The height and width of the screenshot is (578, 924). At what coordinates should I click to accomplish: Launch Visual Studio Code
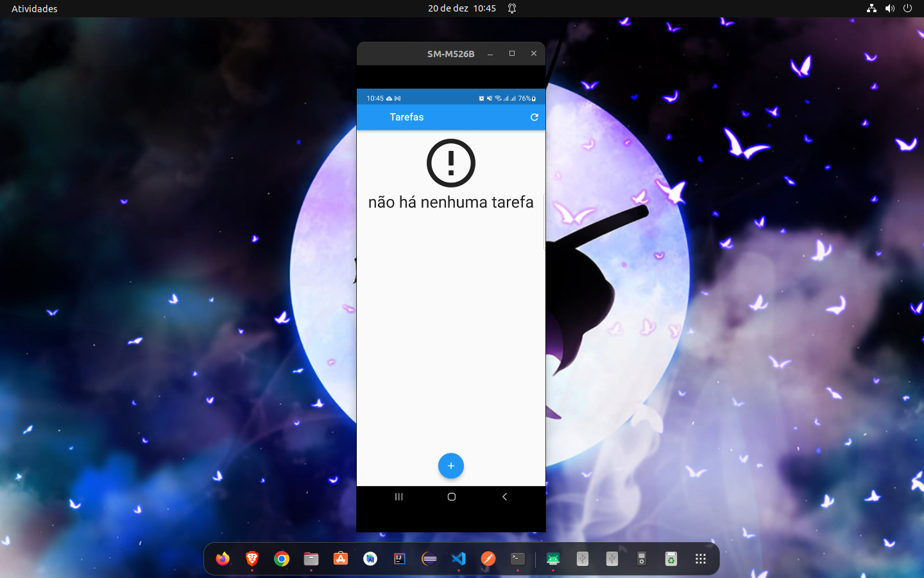[458, 559]
